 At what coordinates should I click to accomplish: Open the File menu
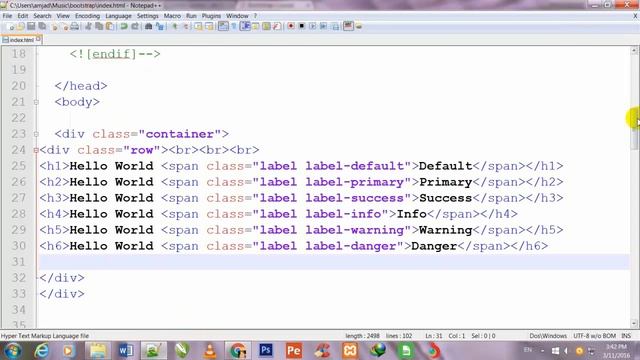(x=7, y=16)
